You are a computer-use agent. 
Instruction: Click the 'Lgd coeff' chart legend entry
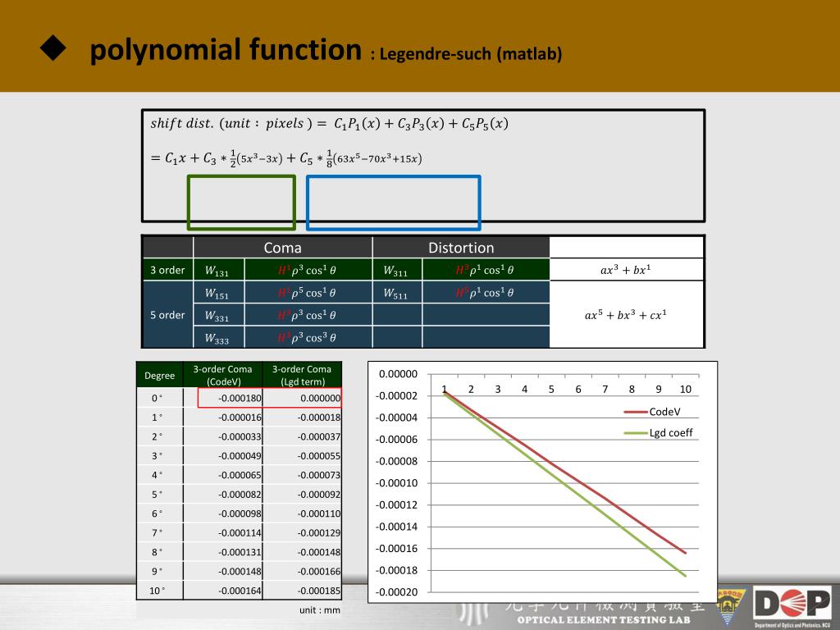(x=659, y=433)
